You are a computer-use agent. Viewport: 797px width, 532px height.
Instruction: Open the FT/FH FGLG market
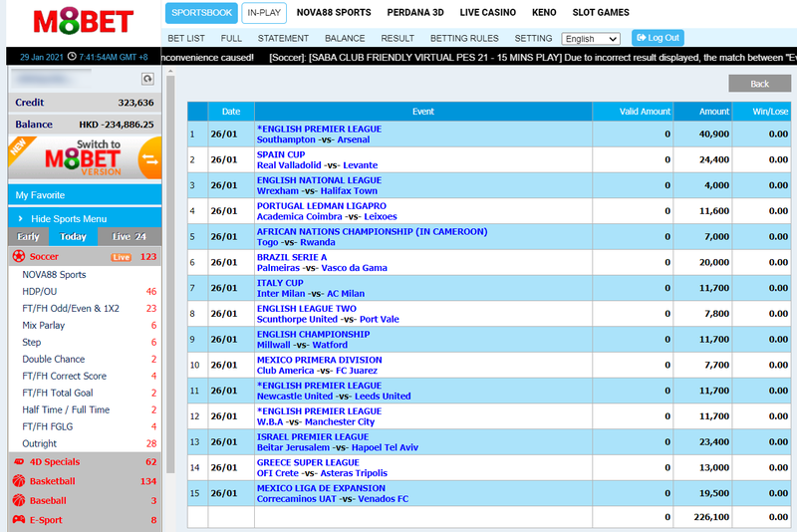[47, 426]
